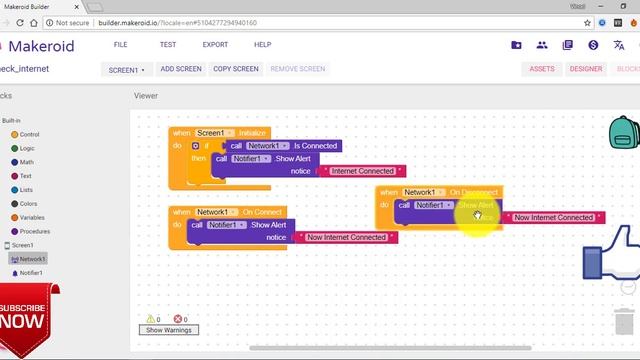The width and height of the screenshot is (640, 360).
Task: Click the workspace horizontal scrollbar
Action: coord(390,348)
